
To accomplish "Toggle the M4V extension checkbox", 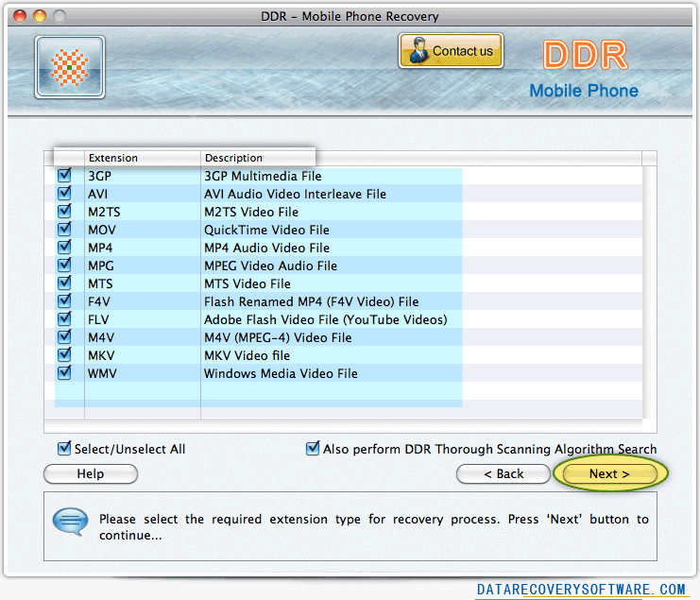I will click(x=64, y=336).
